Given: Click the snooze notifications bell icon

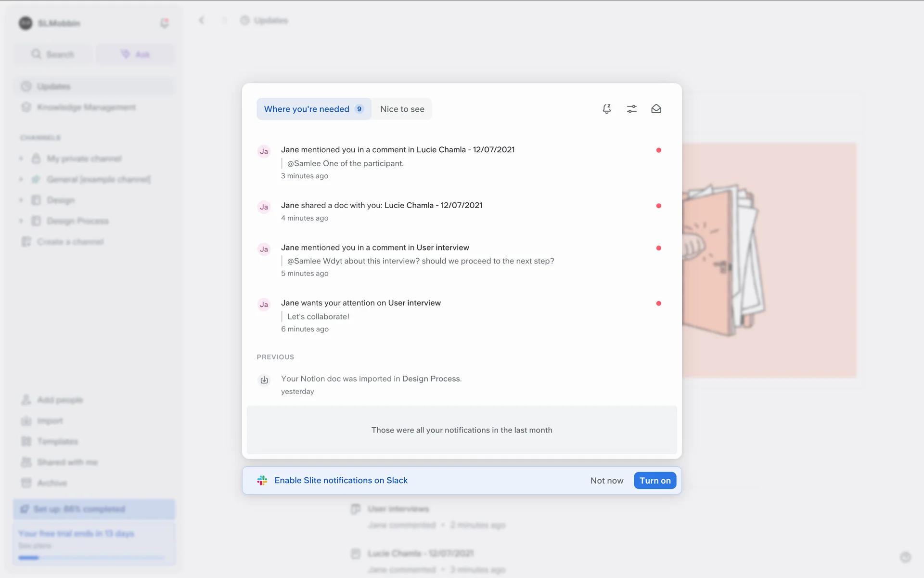Looking at the screenshot, I should [607, 109].
